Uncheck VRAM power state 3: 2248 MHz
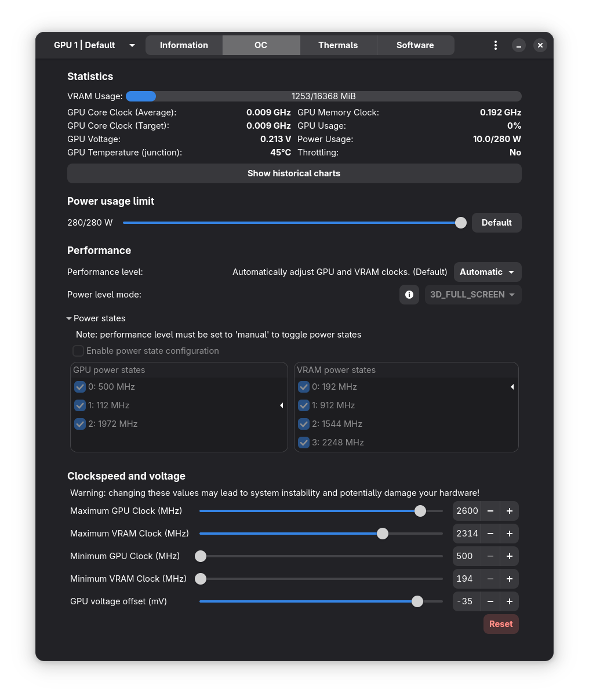The image size is (589, 700). click(x=304, y=443)
